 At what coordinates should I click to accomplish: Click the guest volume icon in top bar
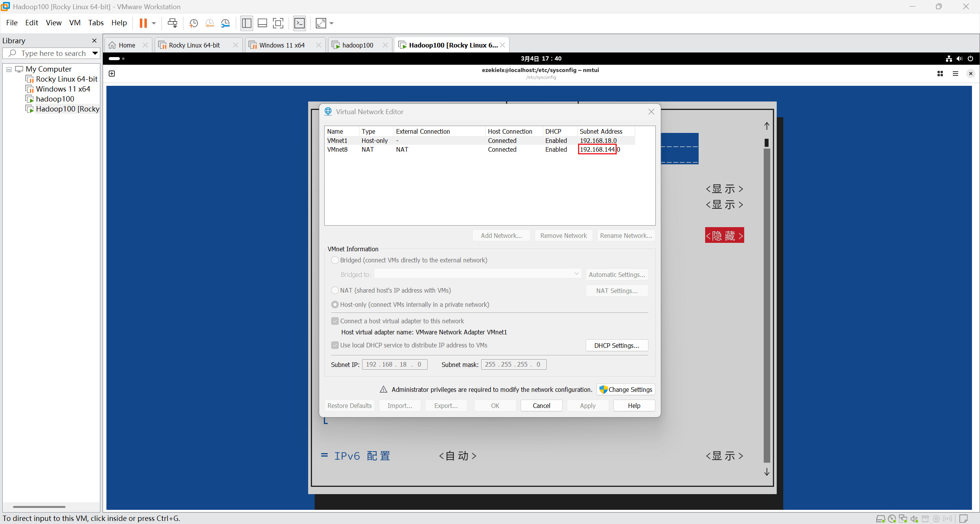pyautogui.click(x=959, y=59)
